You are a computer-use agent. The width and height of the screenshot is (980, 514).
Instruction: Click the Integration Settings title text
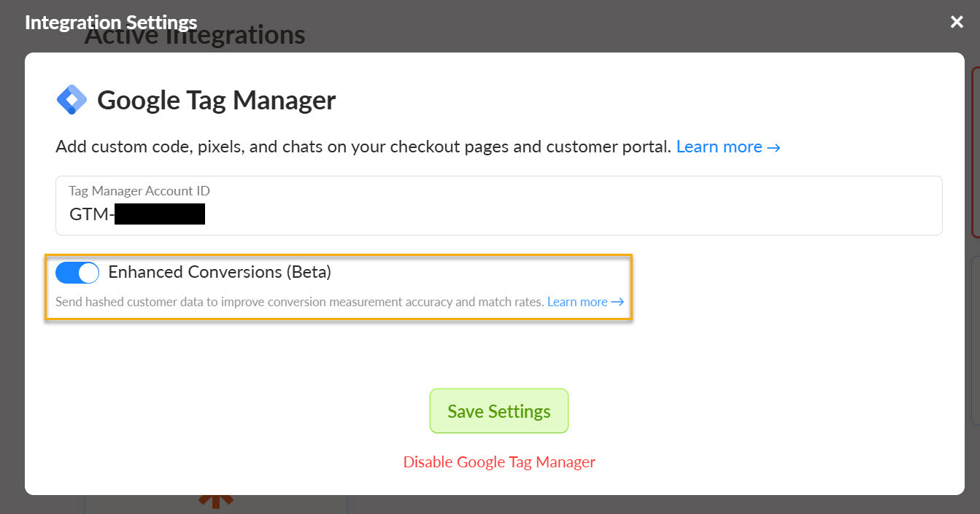[111, 23]
